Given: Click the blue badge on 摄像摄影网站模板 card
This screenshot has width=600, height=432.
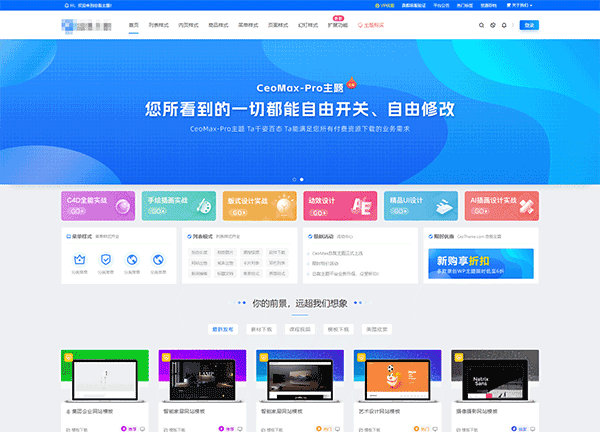Looking at the screenshot, I should coord(519,429).
